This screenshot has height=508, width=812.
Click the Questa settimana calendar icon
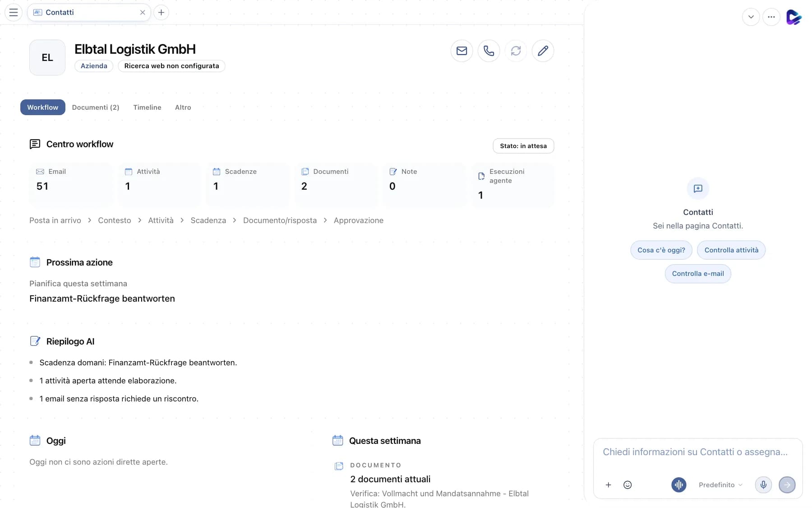click(337, 440)
